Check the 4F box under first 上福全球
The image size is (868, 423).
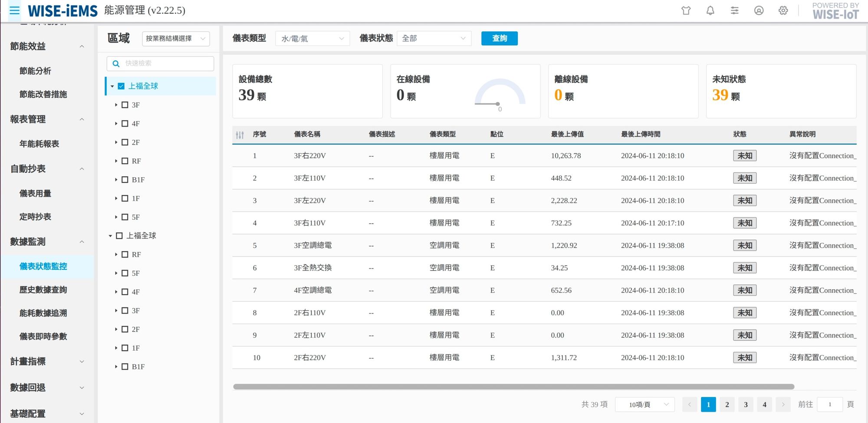point(125,123)
